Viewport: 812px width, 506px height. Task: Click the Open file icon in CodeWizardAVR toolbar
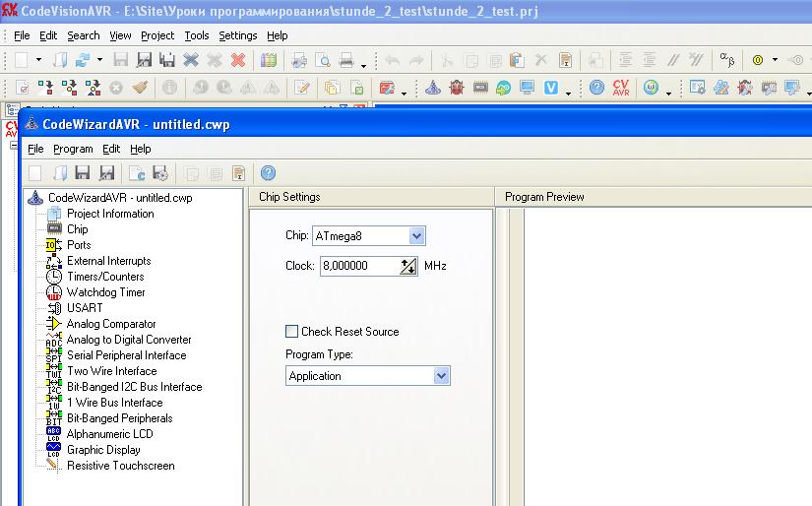pos(60,173)
